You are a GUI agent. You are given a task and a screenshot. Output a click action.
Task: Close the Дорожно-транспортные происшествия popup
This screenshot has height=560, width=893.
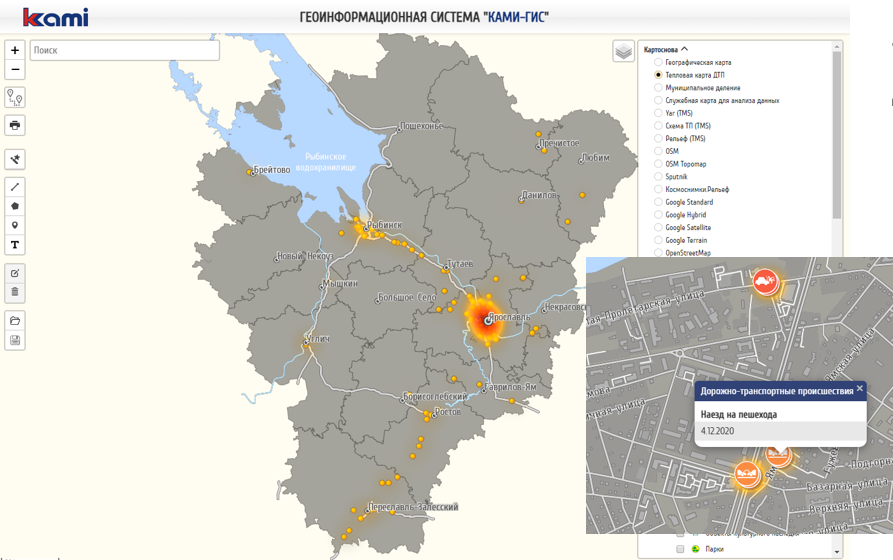coord(859,388)
